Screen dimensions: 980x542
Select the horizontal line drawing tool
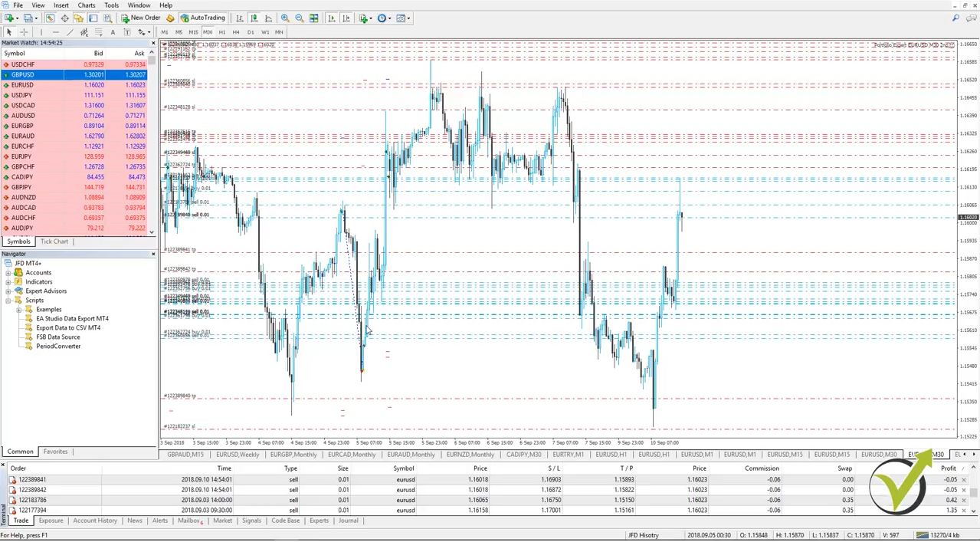56,31
